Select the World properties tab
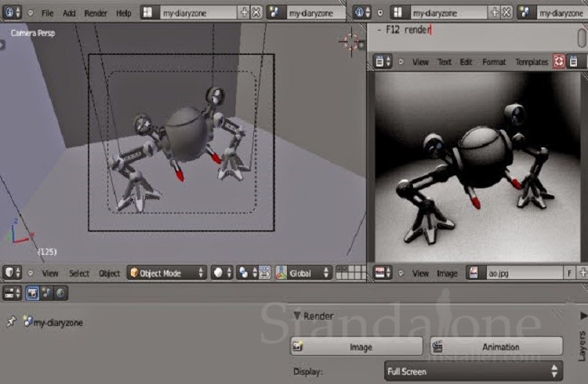This screenshot has height=384, width=588. pyautogui.click(x=60, y=293)
